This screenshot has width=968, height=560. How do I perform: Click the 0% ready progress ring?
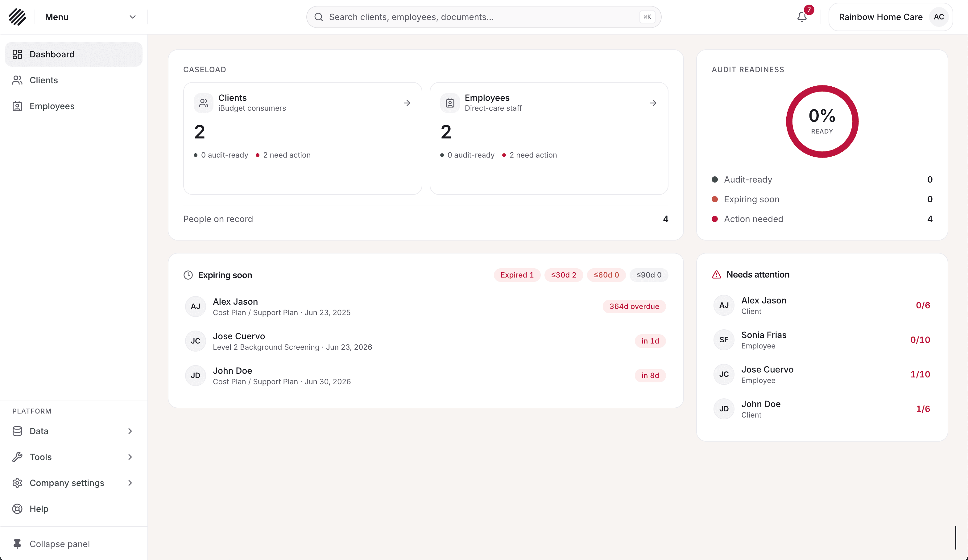tap(822, 121)
